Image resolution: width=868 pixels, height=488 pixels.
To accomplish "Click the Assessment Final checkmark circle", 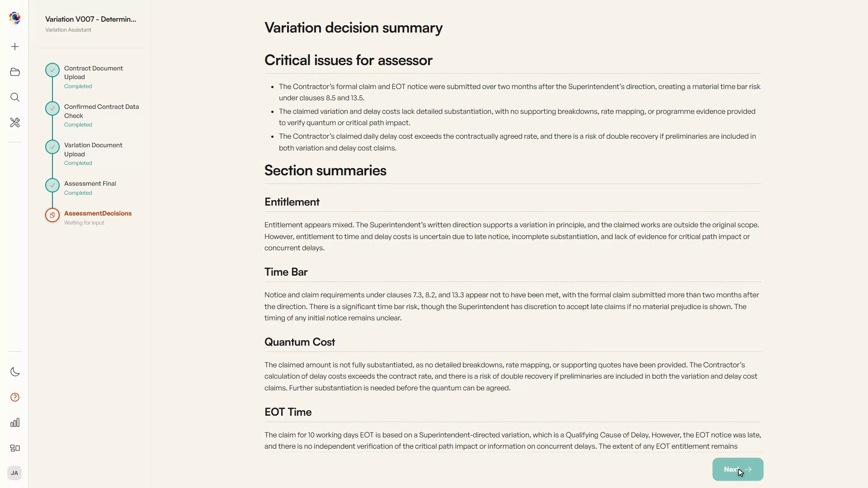I will tap(52, 185).
